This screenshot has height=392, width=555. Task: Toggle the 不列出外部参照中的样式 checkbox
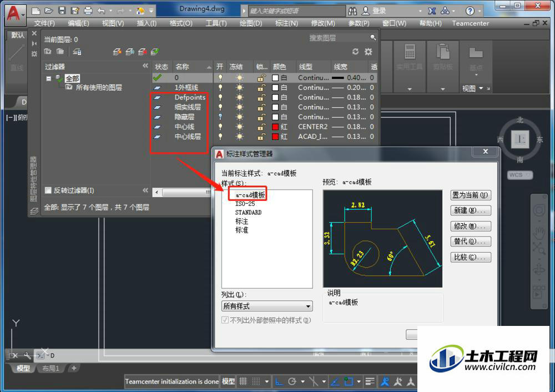point(225,320)
